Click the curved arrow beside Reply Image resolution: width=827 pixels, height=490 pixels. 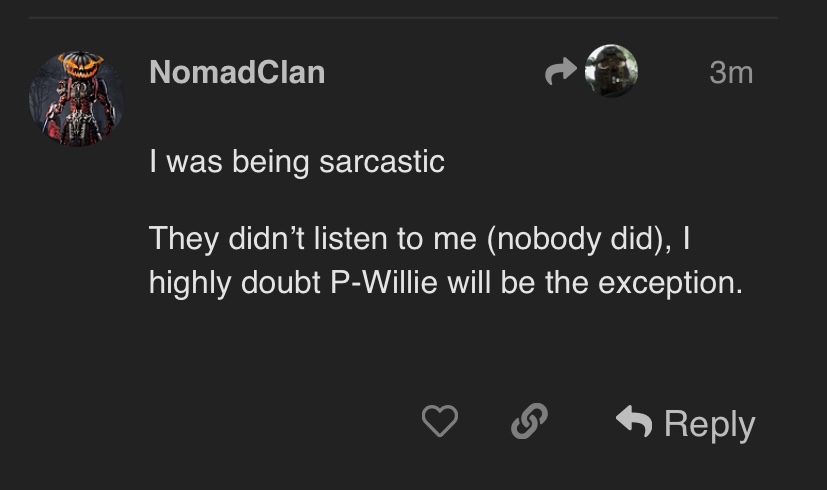(x=634, y=422)
